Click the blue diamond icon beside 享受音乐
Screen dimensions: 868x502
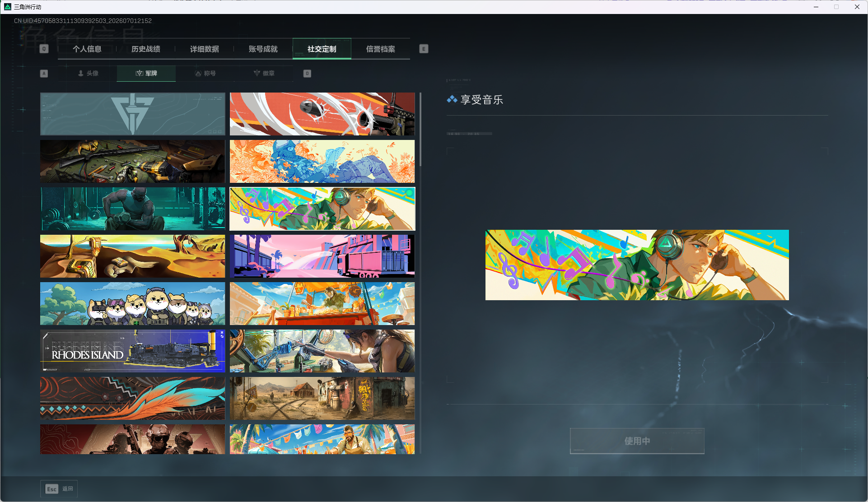[452, 99]
